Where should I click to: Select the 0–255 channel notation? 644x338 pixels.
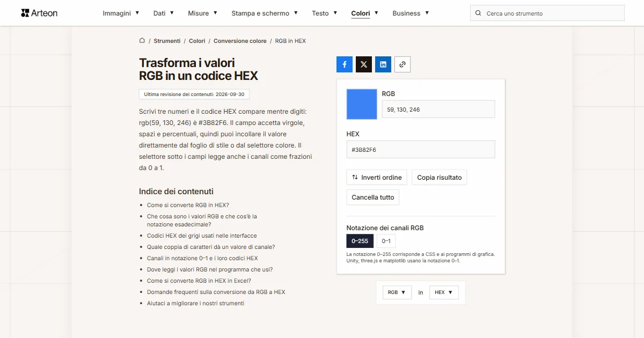[x=360, y=241]
